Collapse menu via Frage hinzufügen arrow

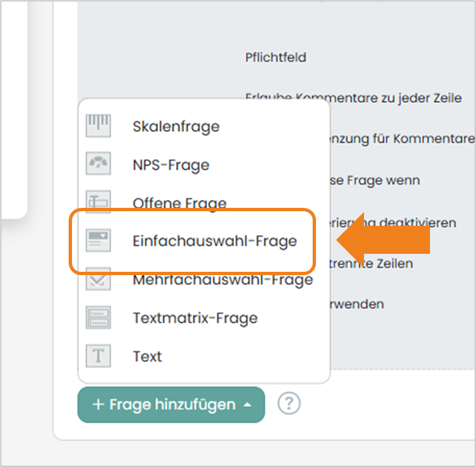coord(248,404)
